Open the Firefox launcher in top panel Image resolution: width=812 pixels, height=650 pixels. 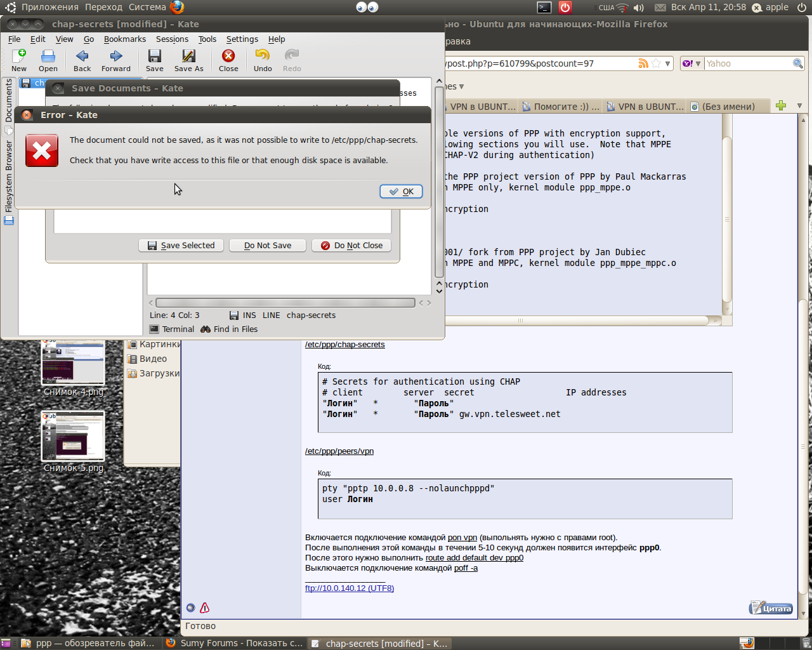point(177,7)
